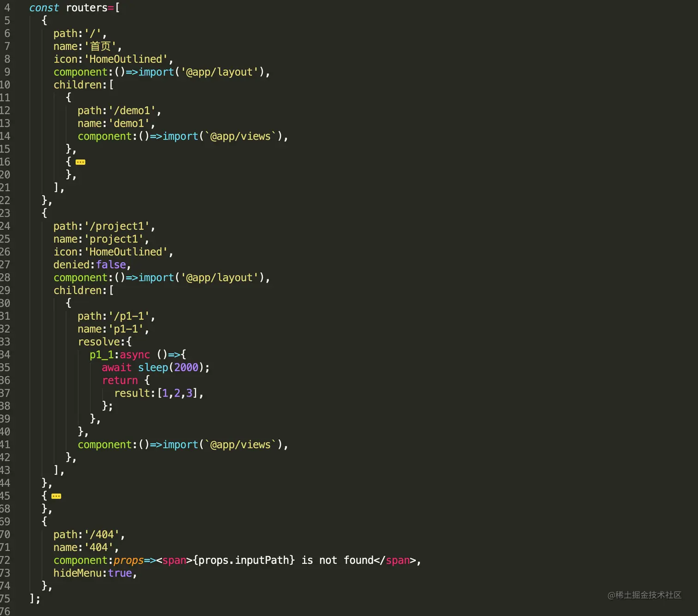Click the true value after hideMenu
This screenshot has height=616, width=698.
tap(120, 574)
